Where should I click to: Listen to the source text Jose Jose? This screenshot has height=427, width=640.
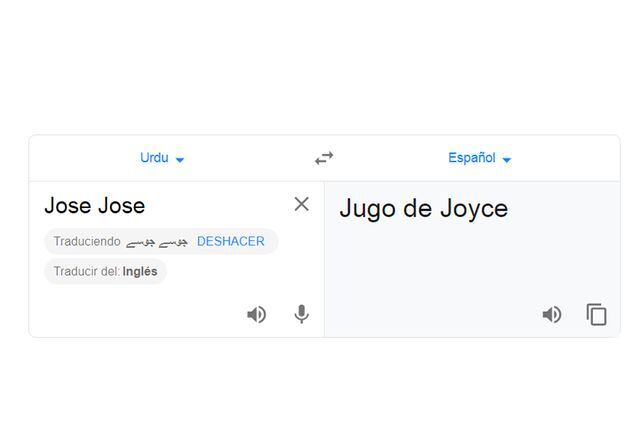(257, 314)
